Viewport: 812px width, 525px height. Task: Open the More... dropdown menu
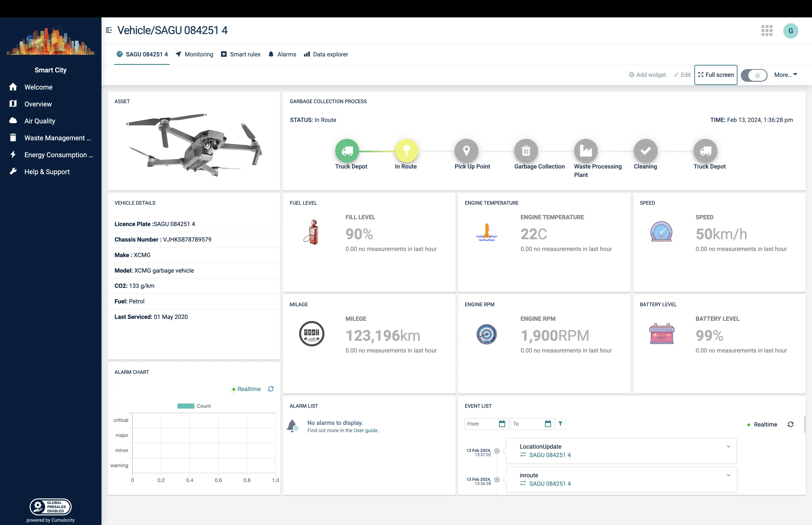click(785, 75)
